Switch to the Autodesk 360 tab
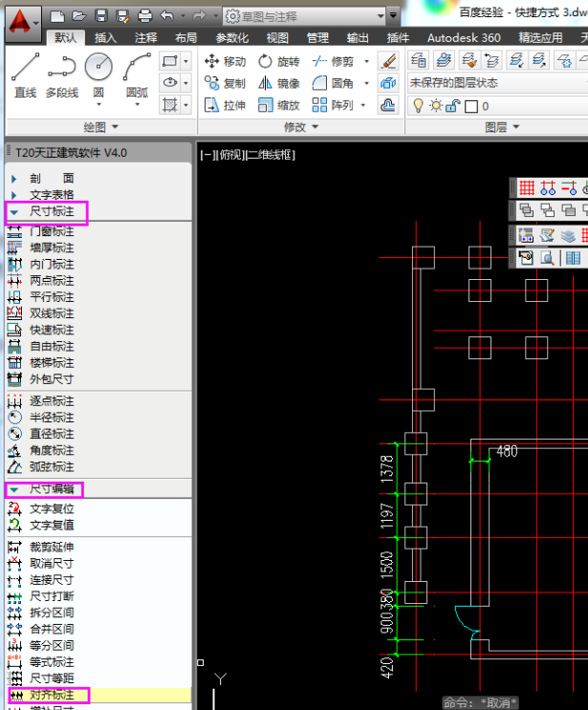 point(464,38)
